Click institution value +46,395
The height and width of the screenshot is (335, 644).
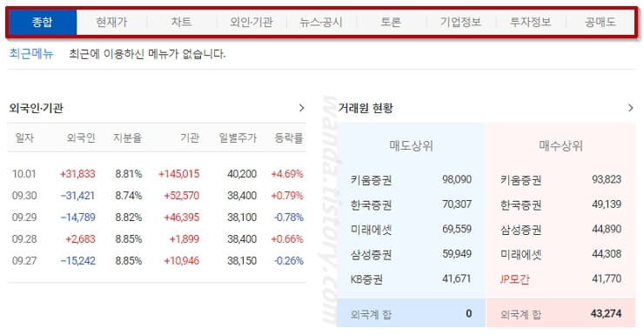pos(182,218)
